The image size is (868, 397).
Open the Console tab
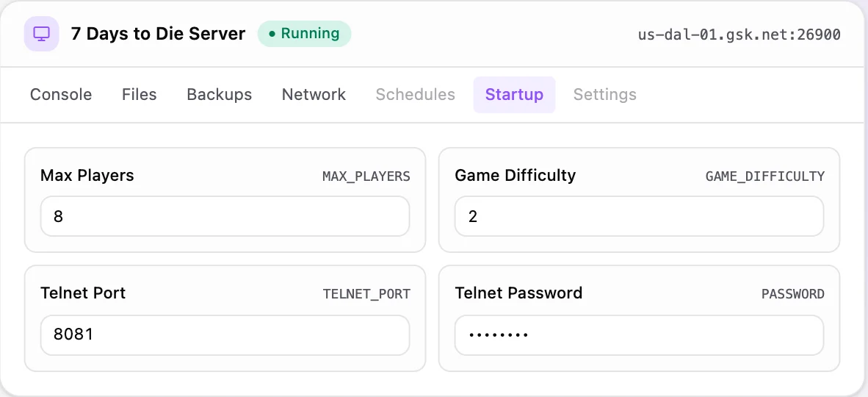click(61, 95)
